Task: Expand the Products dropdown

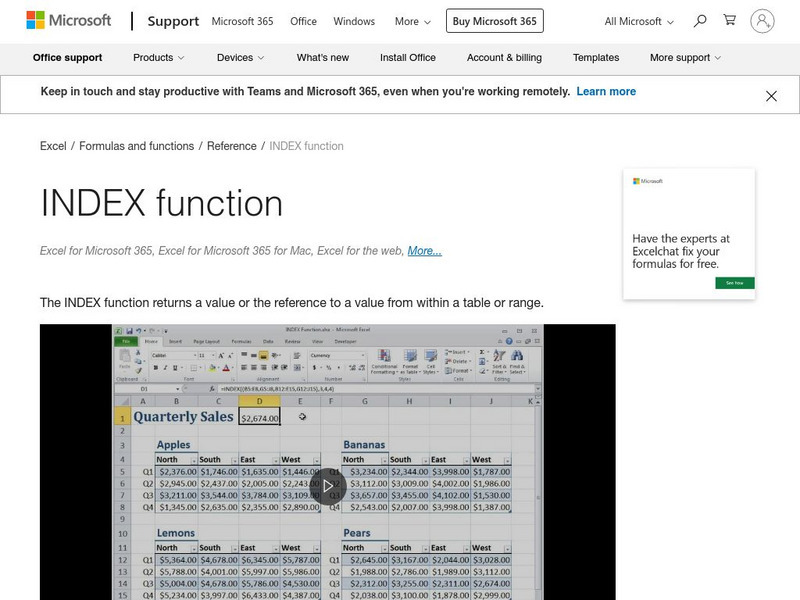Action: pos(158,58)
